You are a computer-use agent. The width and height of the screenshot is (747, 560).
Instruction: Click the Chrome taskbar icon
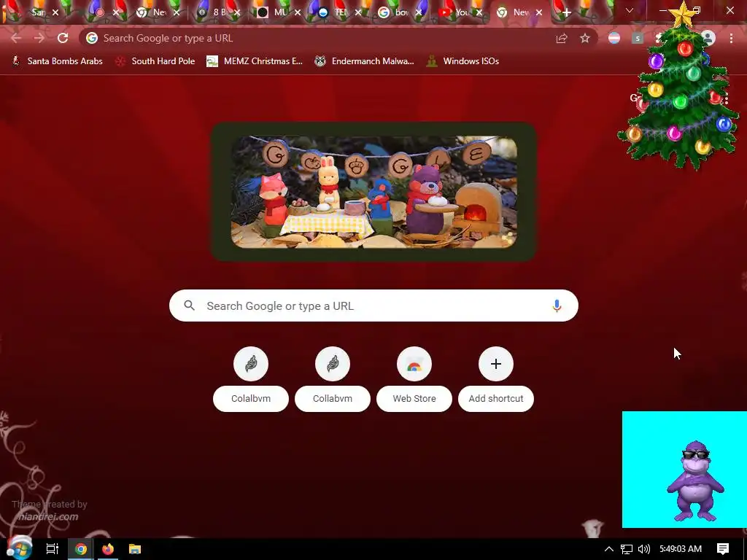[80, 549]
